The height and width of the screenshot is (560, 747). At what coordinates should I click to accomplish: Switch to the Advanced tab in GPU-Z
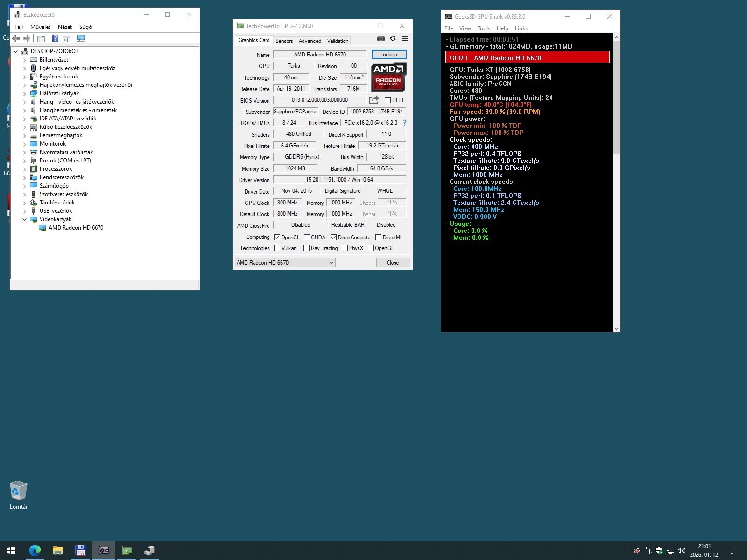click(310, 41)
